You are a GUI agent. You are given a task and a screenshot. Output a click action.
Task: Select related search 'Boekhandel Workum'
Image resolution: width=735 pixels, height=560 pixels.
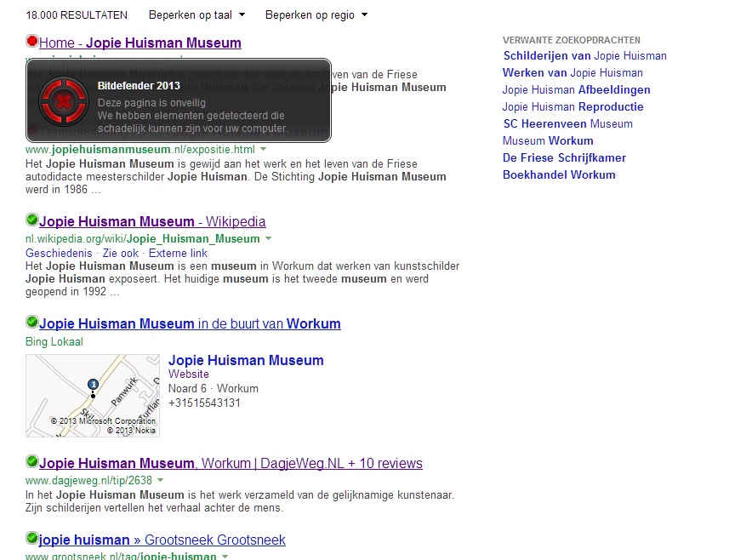[559, 175]
